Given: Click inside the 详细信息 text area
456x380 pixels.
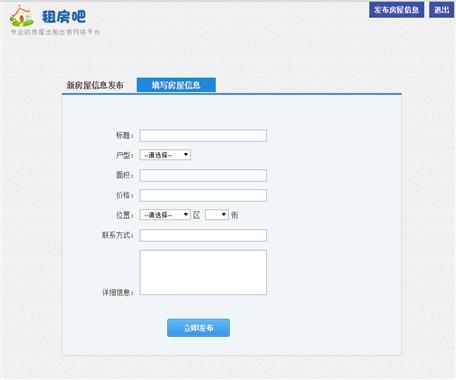Looking at the screenshot, I should click(x=203, y=272).
